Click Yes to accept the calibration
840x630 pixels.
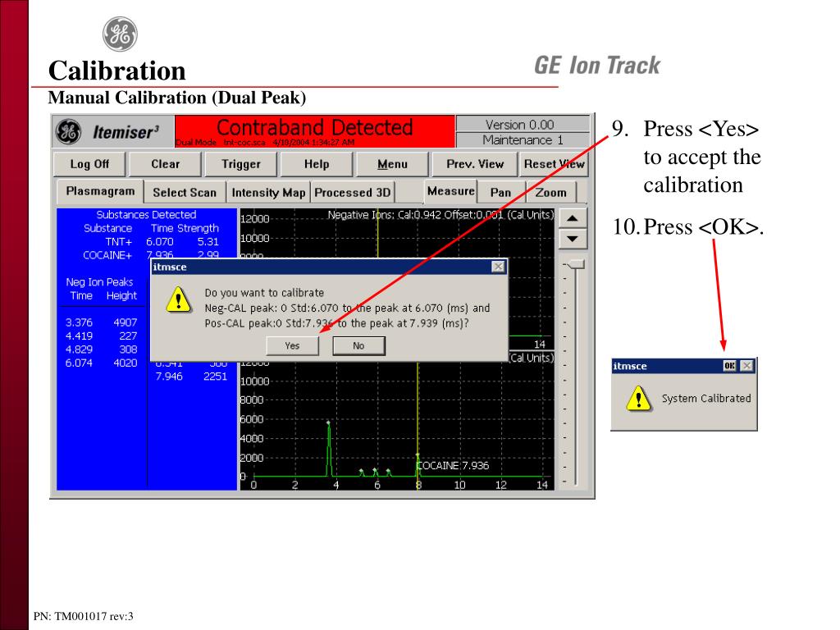[293, 345]
